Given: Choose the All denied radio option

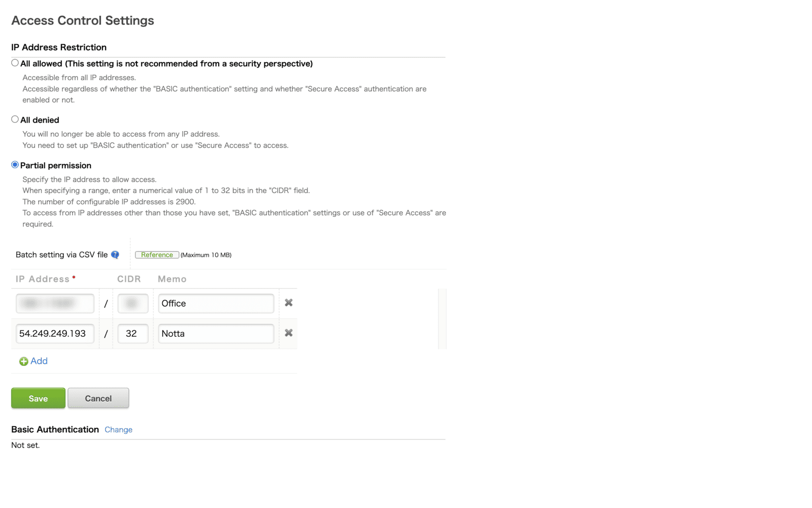Looking at the screenshot, I should pyautogui.click(x=15, y=119).
